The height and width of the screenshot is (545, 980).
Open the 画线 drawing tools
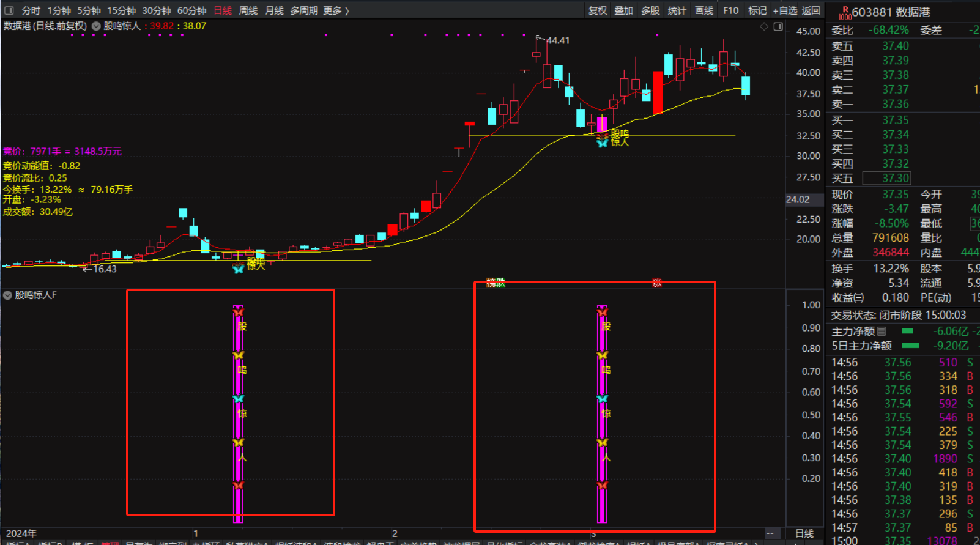click(x=704, y=10)
